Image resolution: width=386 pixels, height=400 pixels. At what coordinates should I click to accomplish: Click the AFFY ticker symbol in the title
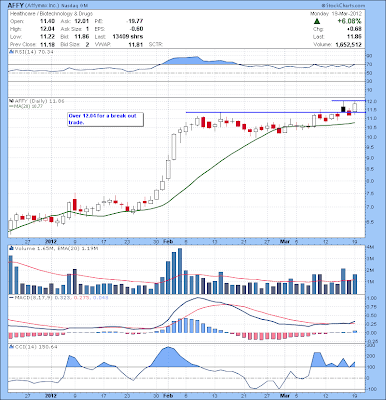pyautogui.click(x=15, y=5)
